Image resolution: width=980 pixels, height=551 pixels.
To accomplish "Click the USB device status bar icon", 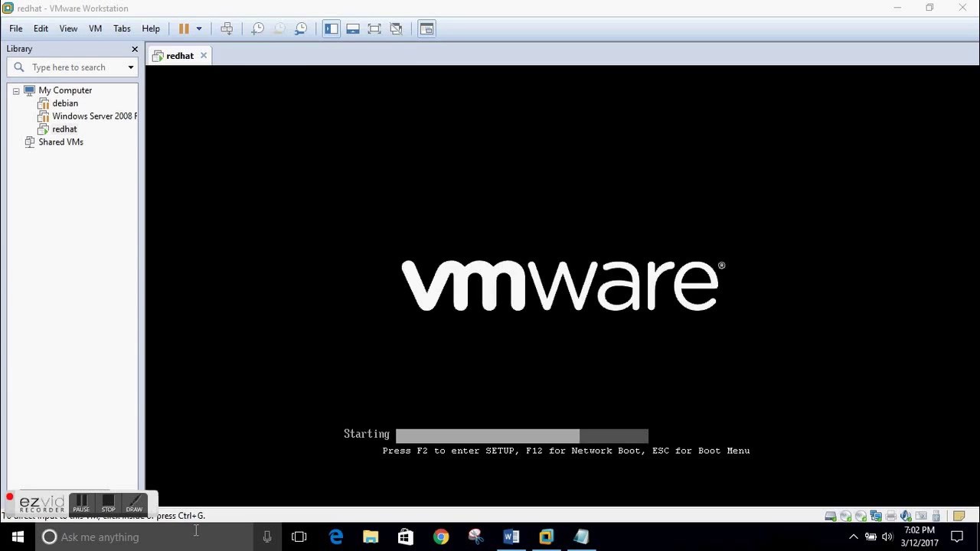I will click(936, 517).
